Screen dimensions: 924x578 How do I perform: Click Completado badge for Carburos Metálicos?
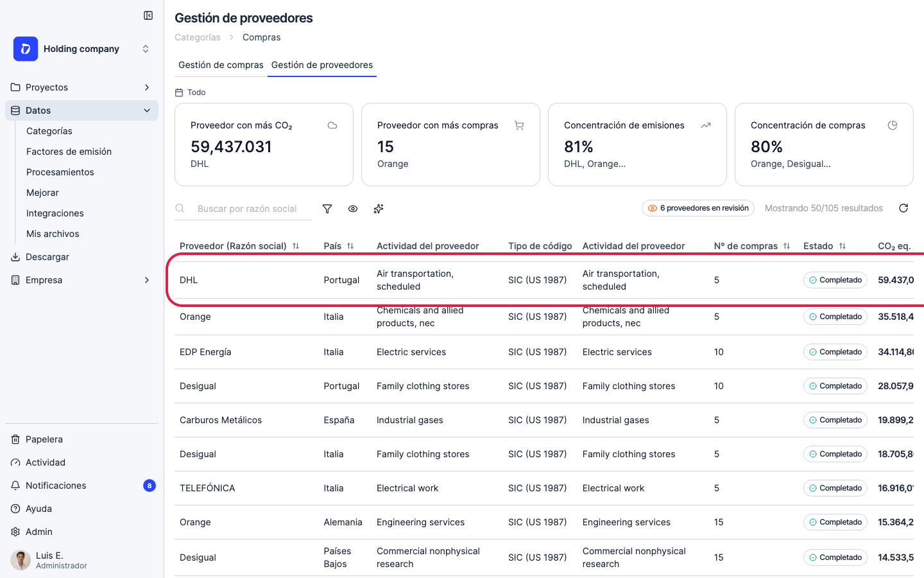(835, 420)
